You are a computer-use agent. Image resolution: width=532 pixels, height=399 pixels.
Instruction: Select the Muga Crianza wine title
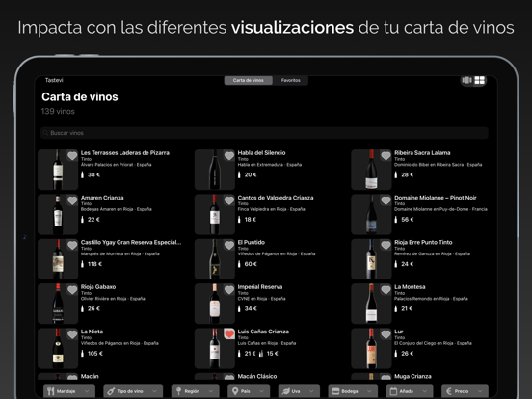coord(412,376)
